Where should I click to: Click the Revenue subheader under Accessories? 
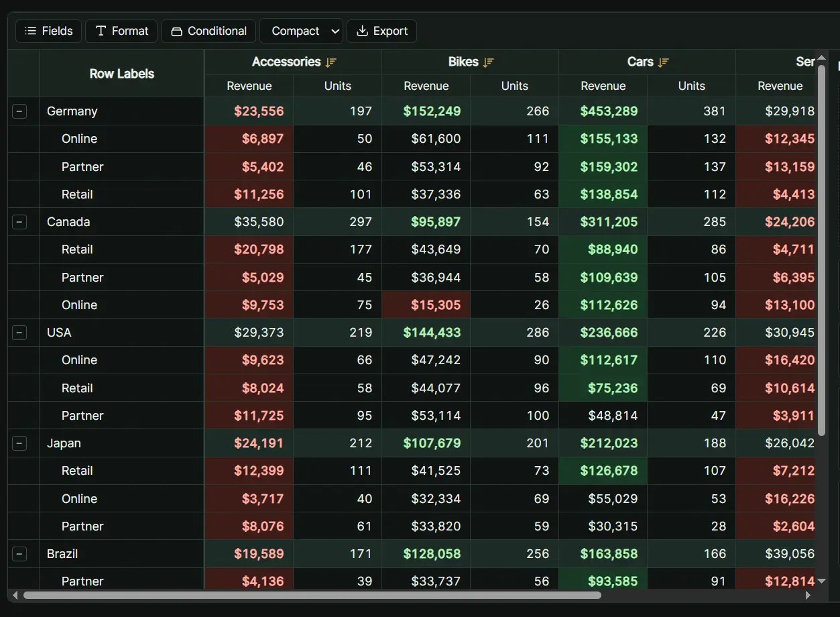coord(249,86)
